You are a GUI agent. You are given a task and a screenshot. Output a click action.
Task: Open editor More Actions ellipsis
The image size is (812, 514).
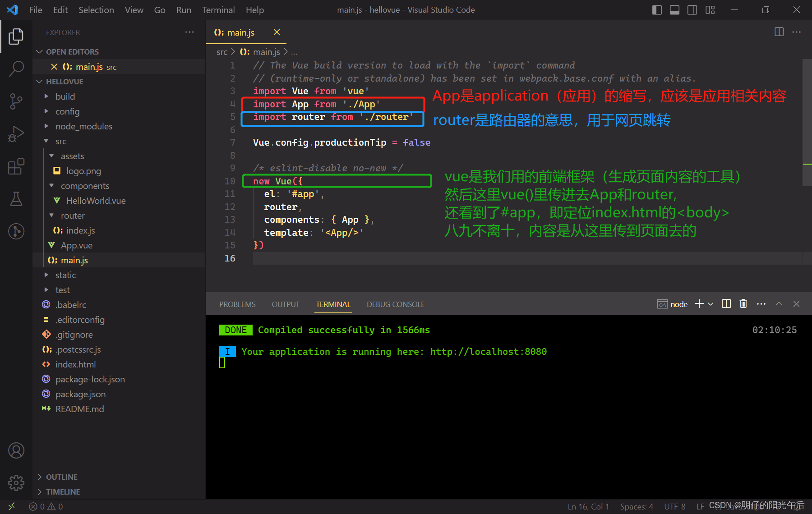797,32
